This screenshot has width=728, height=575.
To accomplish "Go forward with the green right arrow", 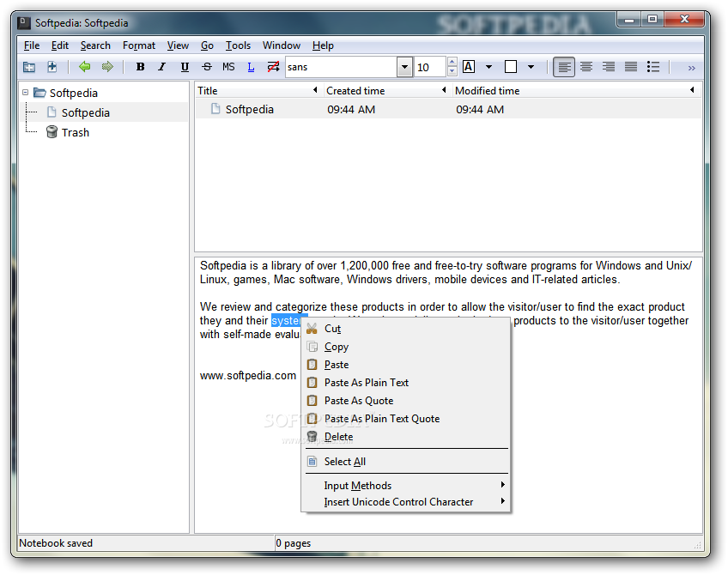I will (x=107, y=67).
